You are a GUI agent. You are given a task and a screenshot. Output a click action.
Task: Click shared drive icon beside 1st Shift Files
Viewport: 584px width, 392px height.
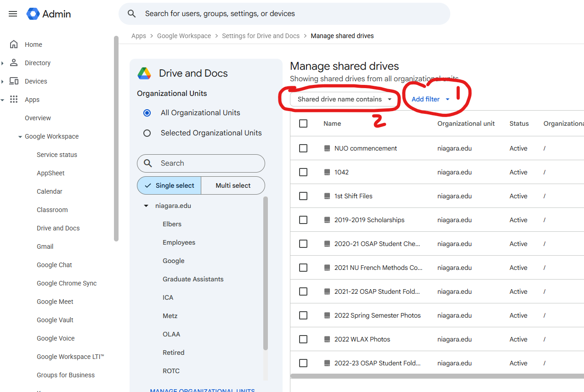coord(327,196)
